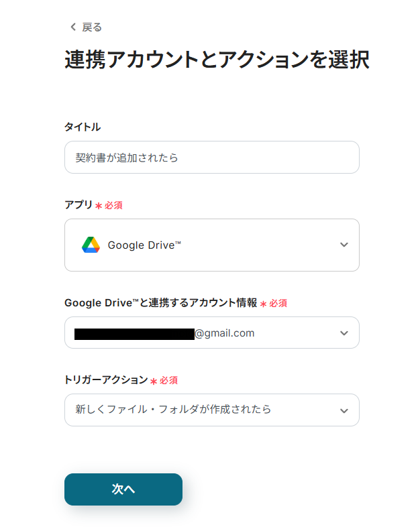The height and width of the screenshot is (529, 420).
Task: Click the 必須 mark beside トリガーアクション
Action: 168,380
